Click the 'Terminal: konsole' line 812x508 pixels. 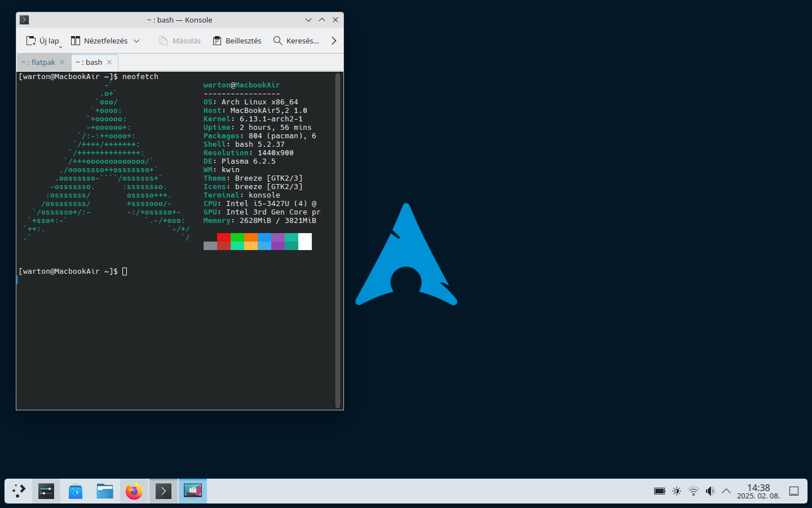(x=242, y=195)
